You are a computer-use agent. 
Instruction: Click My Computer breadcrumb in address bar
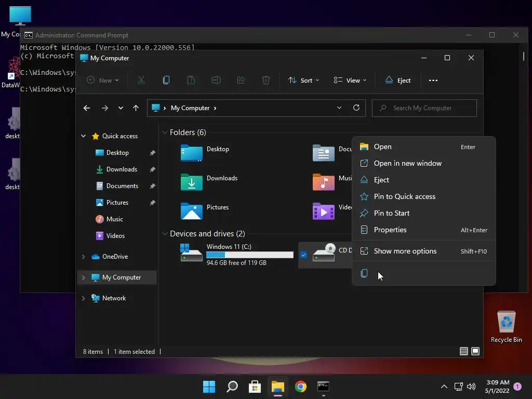pos(190,108)
